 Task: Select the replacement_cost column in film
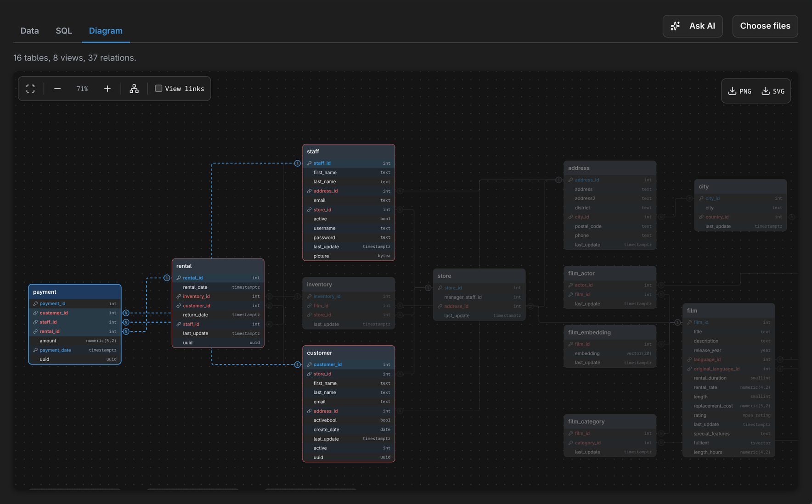[x=728, y=406]
